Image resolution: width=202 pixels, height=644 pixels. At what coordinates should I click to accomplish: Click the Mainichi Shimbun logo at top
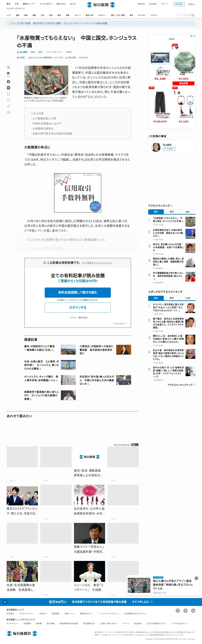(x=101, y=5)
